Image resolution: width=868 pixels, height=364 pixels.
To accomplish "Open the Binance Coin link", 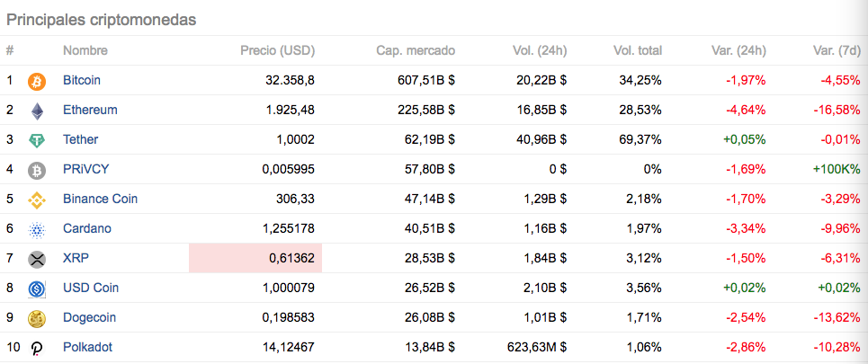I will [x=100, y=199].
